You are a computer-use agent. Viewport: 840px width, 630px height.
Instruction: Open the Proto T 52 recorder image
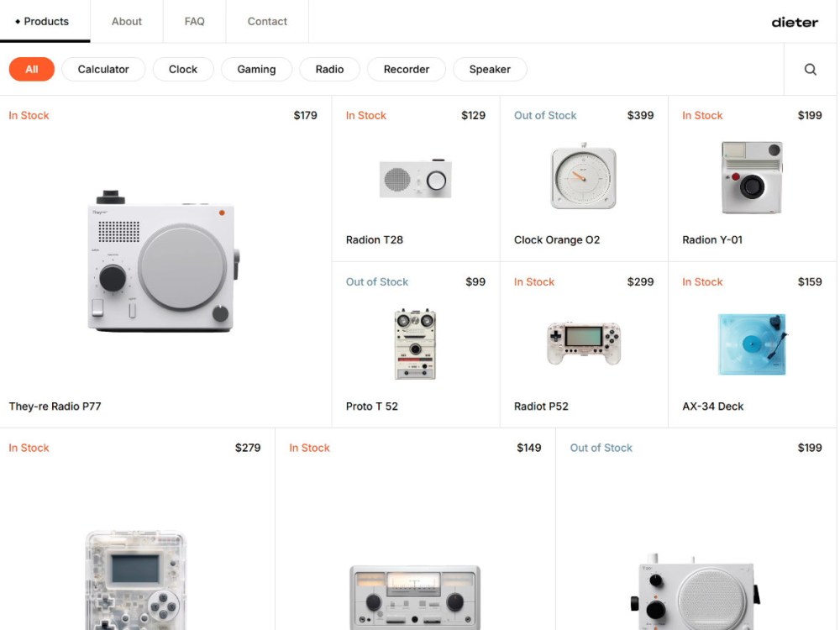coord(415,344)
